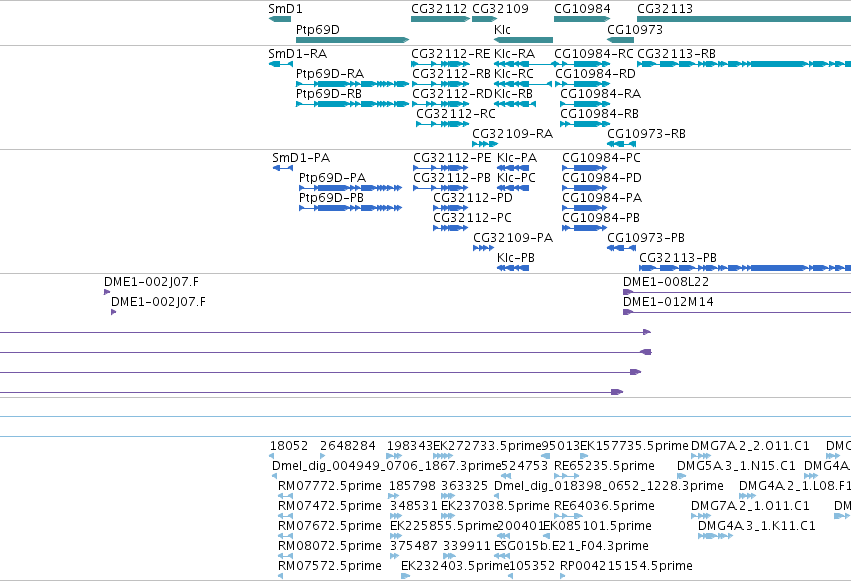Image resolution: width=851 pixels, height=581 pixels.
Task: Click EST RE65235.5prime
Action: click(567, 476)
